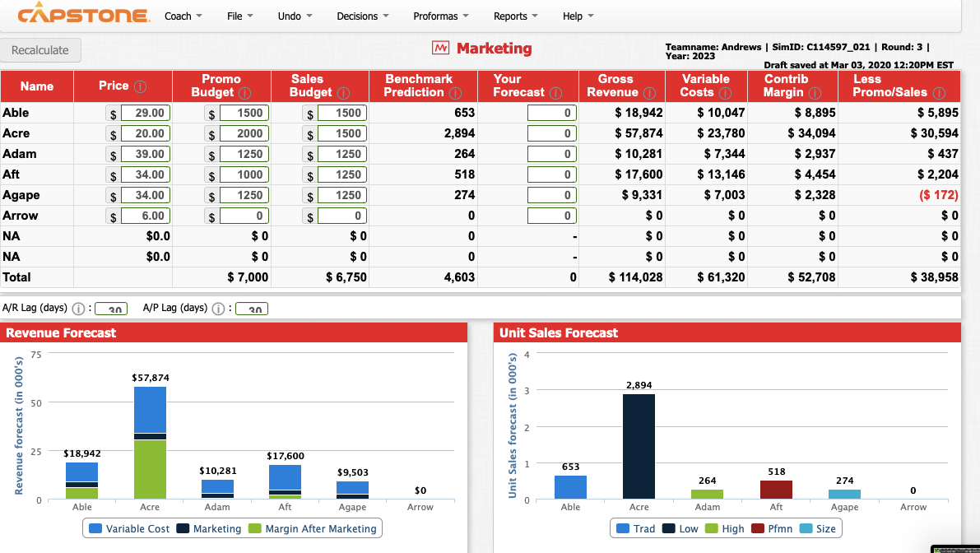Click the red Pfmn color swatch in legend
Screen dimensions: 980x553
759,529
